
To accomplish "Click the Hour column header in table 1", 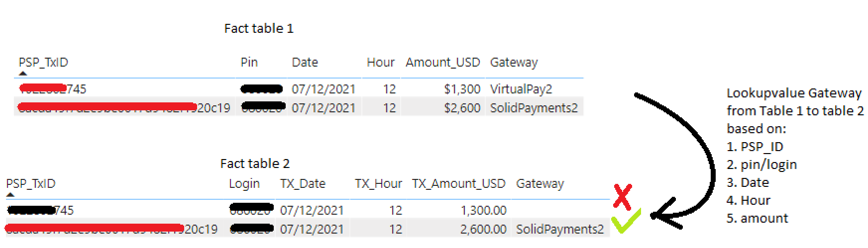I will 381,62.
